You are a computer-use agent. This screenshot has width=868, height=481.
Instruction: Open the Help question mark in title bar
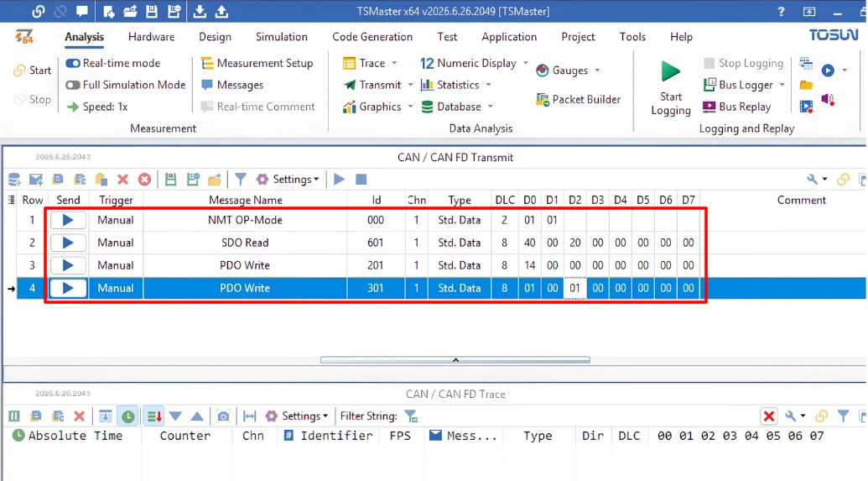pyautogui.click(x=781, y=11)
